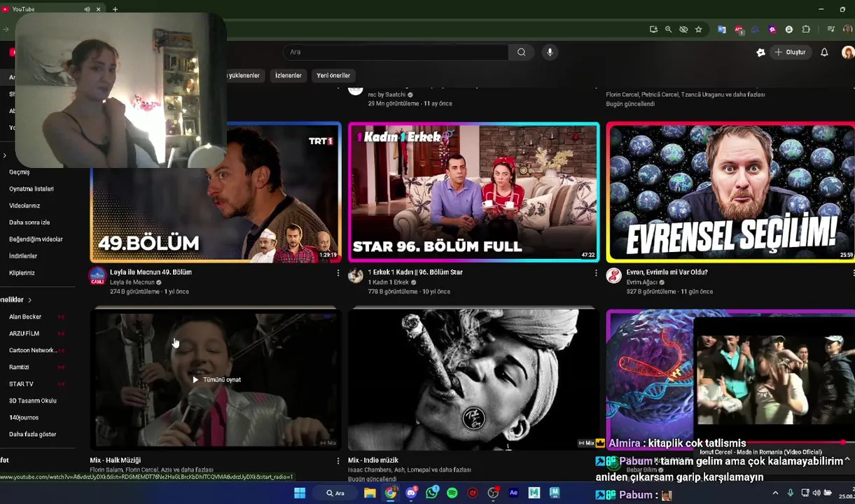Open the YouTube account avatar menu
Image resolution: width=855 pixels, height=504 pixels.
pos(847,52)
